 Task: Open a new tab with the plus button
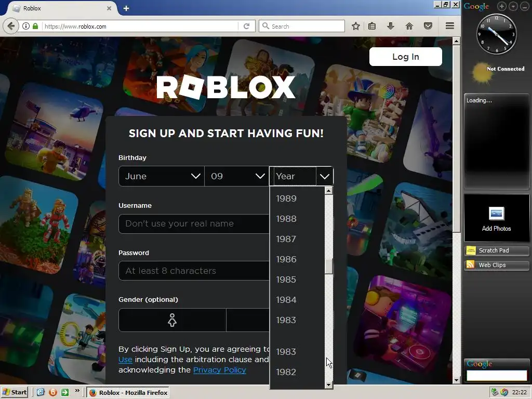coord(126,8)
